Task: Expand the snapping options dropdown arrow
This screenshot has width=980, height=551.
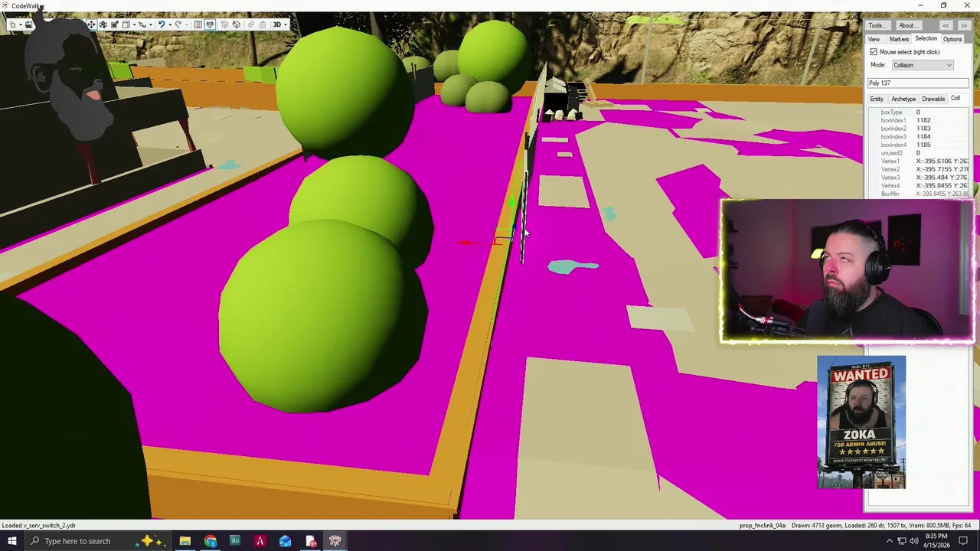Action: pos(151,24)
